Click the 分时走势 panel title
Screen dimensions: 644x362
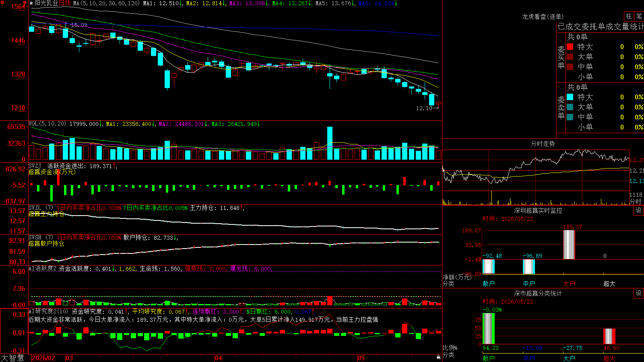coord(543,144)
